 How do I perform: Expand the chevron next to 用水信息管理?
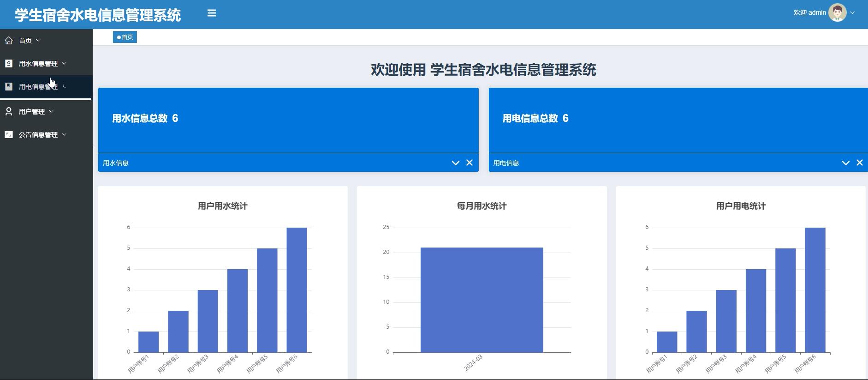[64, 64]
